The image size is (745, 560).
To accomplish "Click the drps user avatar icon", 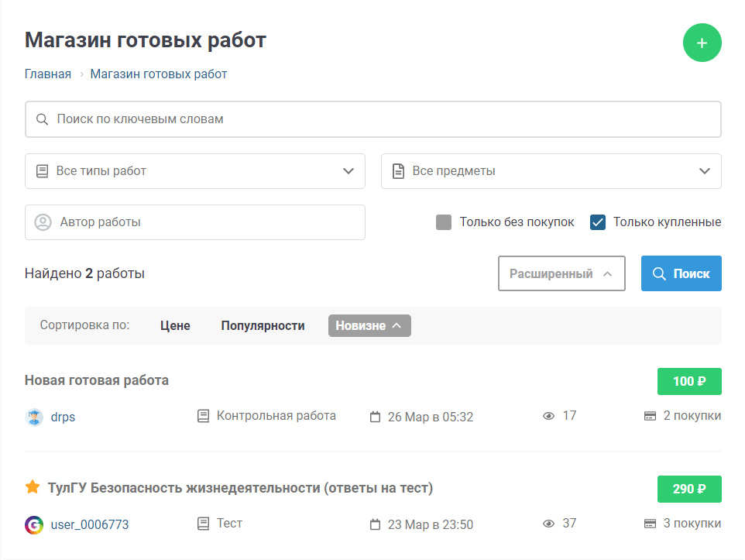I will pos(34,417).
